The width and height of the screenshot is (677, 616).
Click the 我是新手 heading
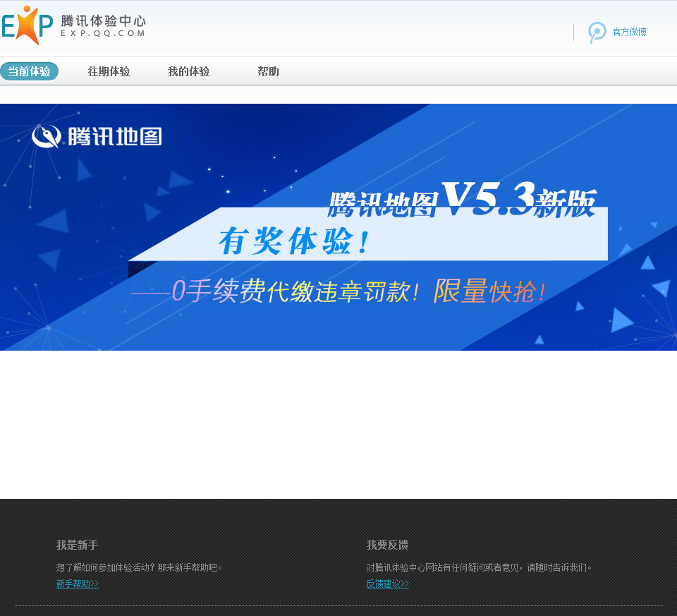[78, 545]
